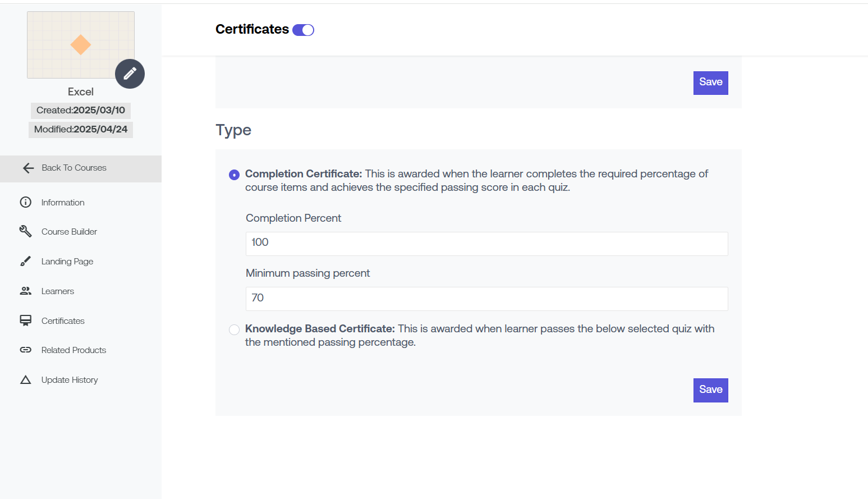Viewport: 868px width, 499px height.
Task: Click the Update History triangle icon
Action: 26,380
